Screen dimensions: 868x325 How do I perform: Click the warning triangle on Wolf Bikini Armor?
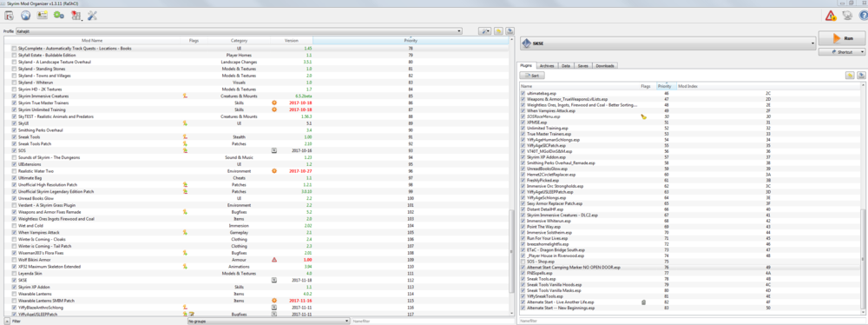coord(273,260)
